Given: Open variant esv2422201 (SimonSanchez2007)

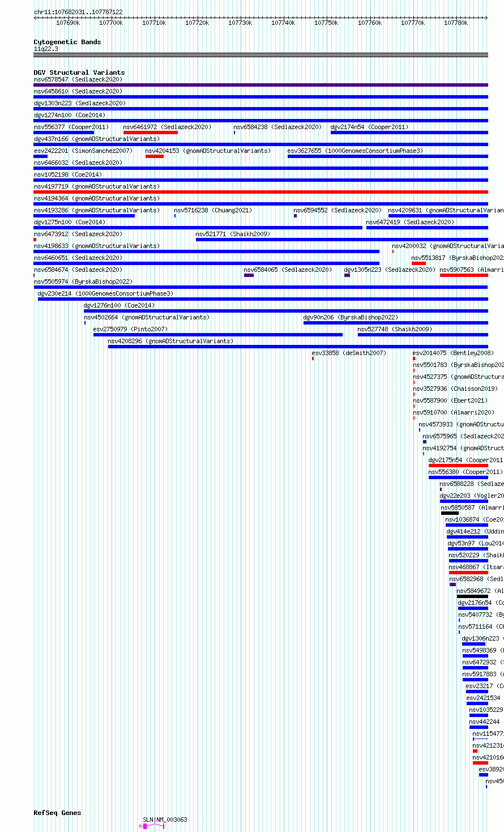Looking at the screenshot, I should coord(83,151).
